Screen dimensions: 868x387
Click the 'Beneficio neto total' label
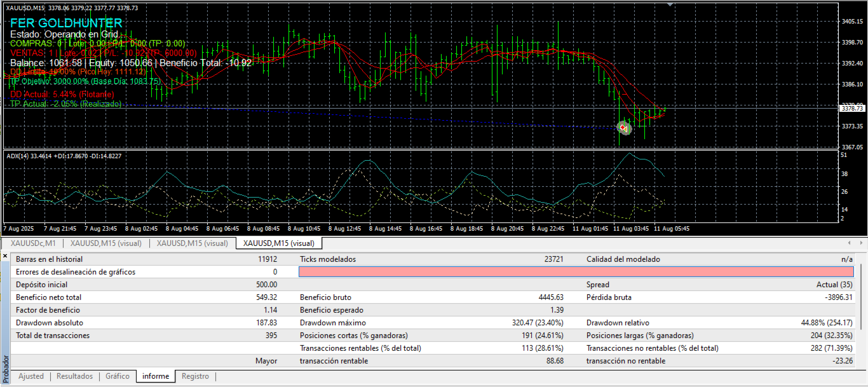(49, 297)
